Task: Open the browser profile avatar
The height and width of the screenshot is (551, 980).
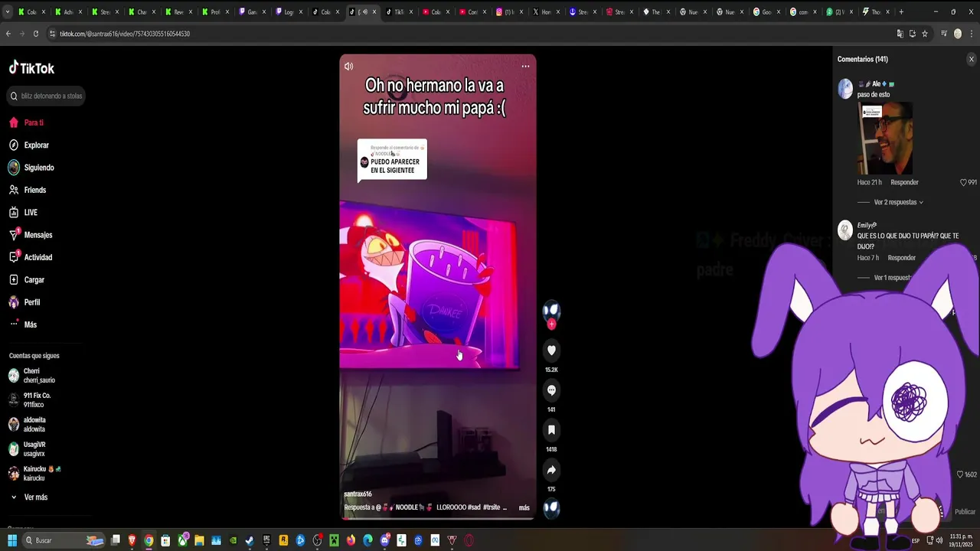Action: pyautogui.click(x=958, y=34)
